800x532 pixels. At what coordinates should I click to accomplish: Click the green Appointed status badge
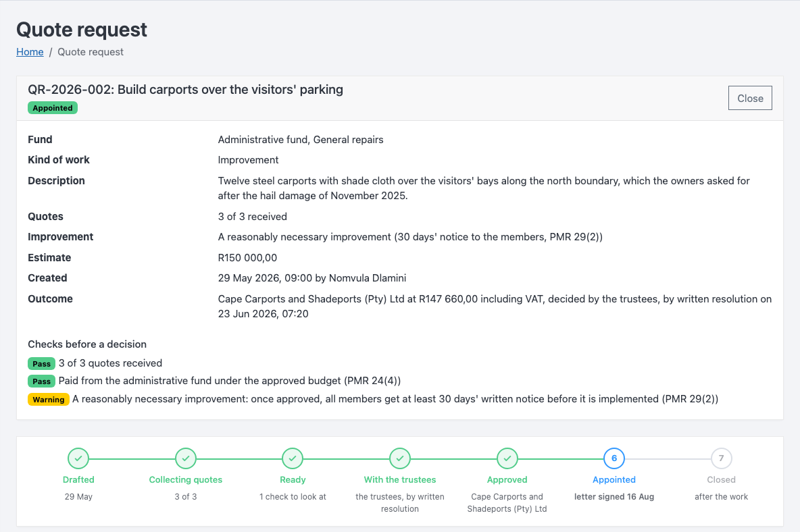click(x=53, y=108)
